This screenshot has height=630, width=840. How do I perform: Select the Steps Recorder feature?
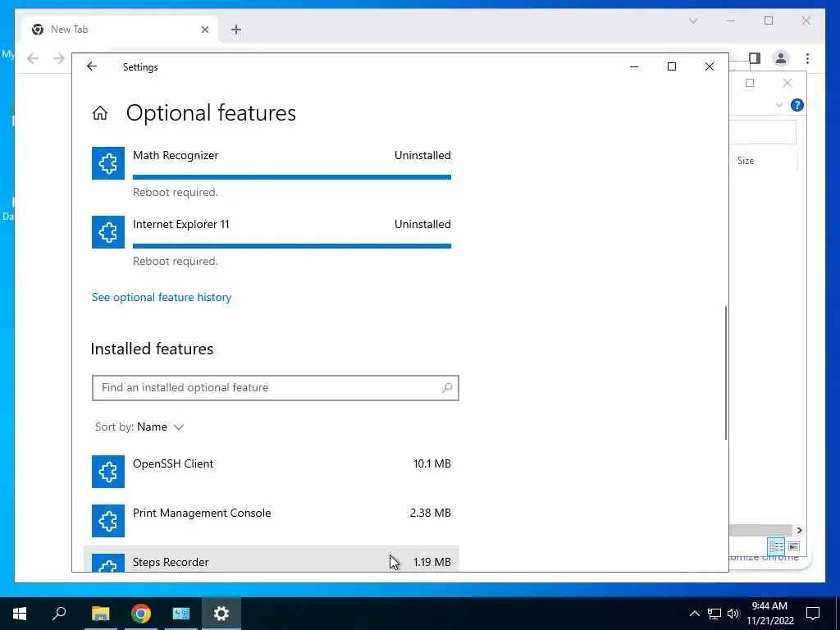point(272,559)
